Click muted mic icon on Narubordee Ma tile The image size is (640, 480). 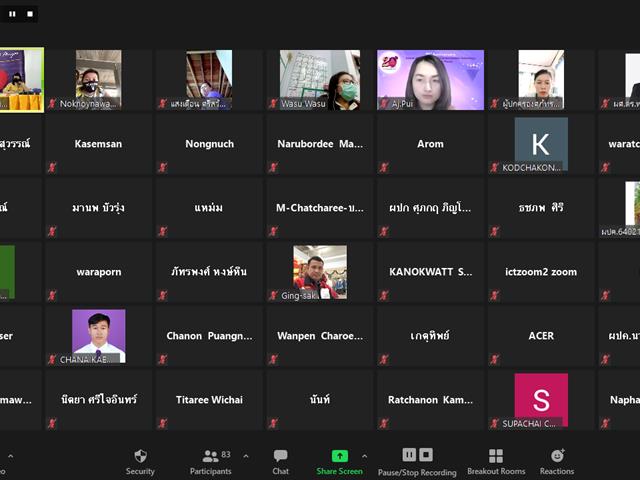coord(273,167)
